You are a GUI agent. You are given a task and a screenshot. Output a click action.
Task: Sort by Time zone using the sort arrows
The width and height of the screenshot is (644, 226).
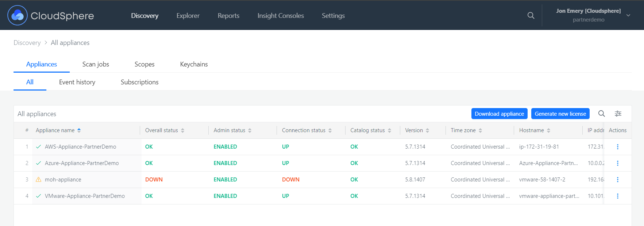point(480,130)
